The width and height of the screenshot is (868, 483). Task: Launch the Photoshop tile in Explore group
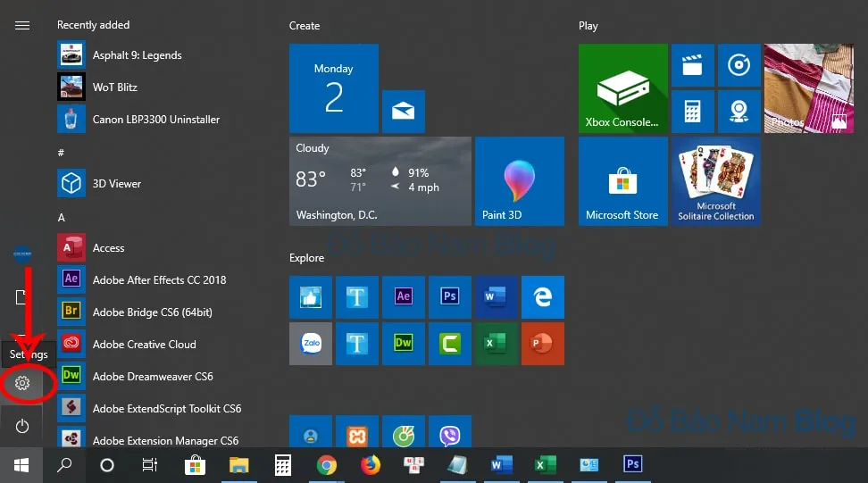coord(450,297)
